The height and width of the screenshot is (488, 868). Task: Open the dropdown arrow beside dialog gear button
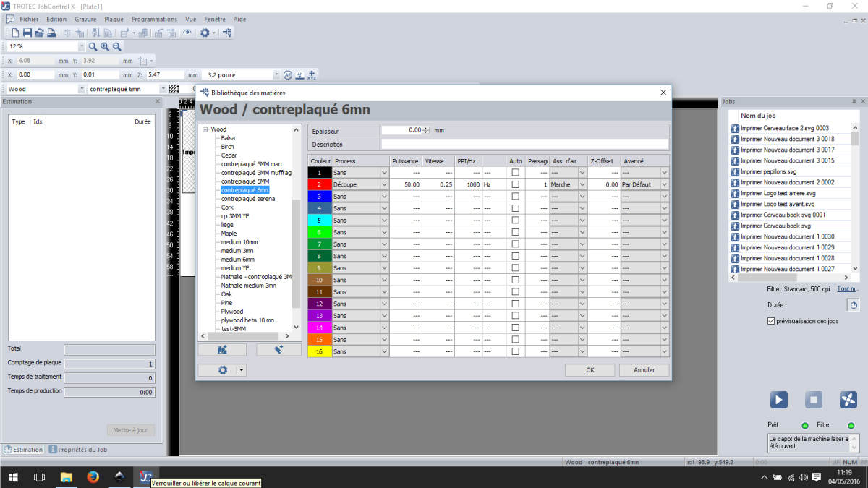(x=242, y=369)
